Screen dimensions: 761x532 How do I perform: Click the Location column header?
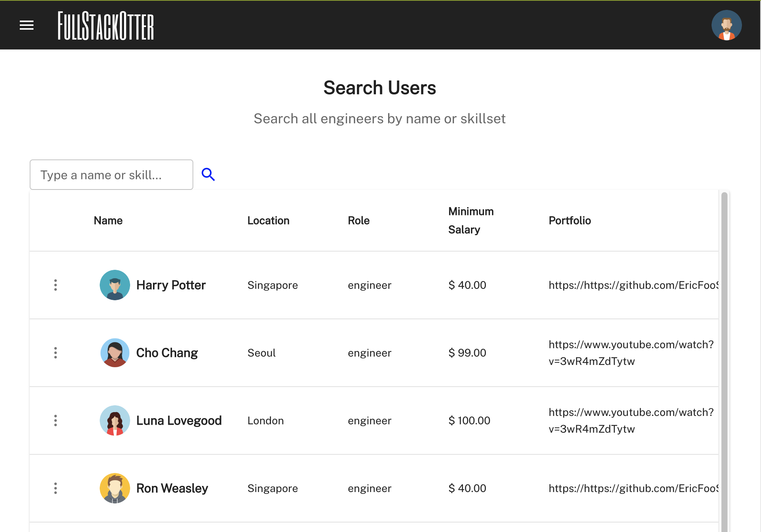(268, 220)
